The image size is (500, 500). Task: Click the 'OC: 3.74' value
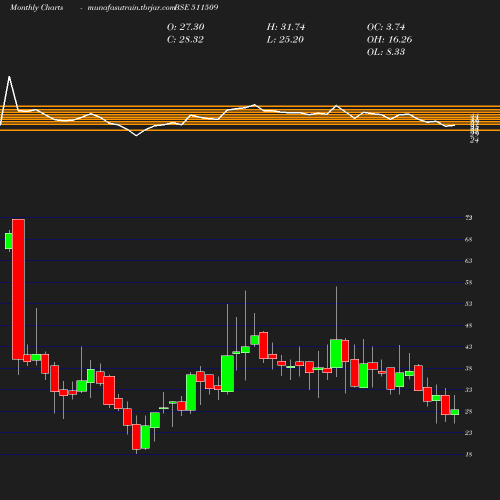tap(386, 27)
